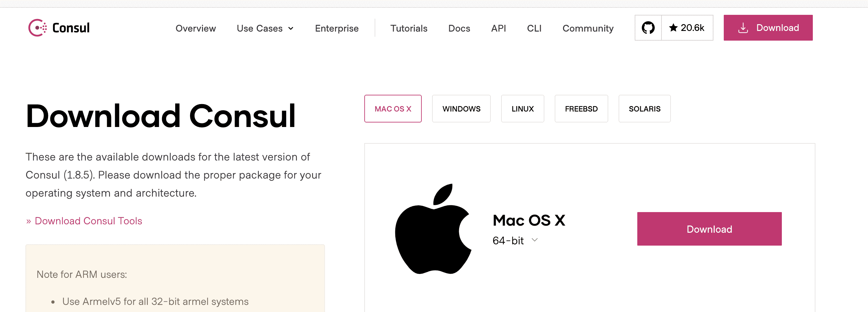Select the Mac OS X tab

(393, 109)
